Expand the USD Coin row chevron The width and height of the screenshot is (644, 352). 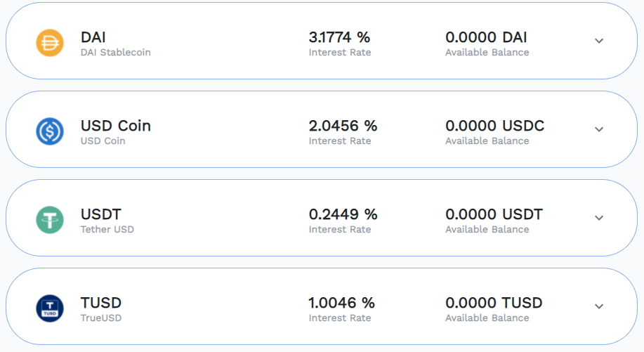(599, 129)
